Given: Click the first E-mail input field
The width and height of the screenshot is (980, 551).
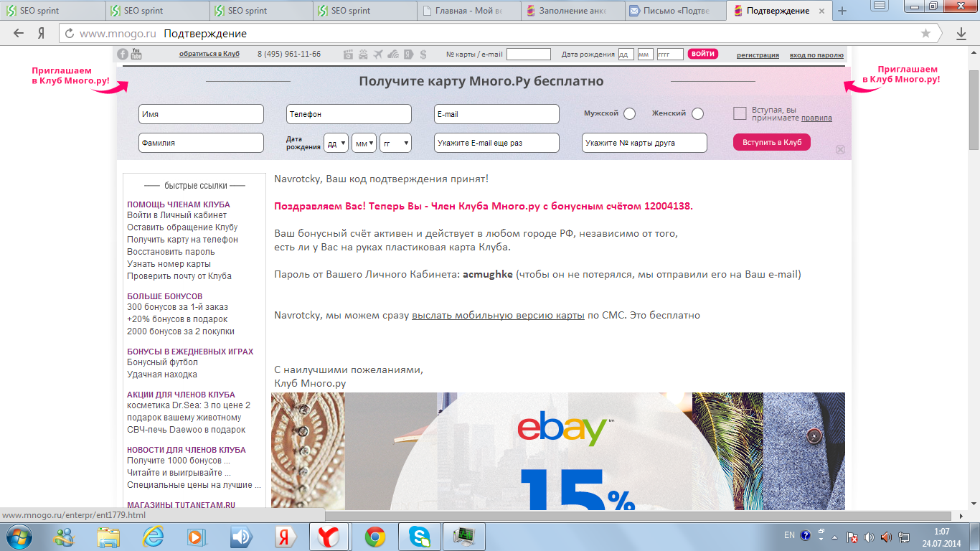Looking at the screenshot, I should click(496, 114).
